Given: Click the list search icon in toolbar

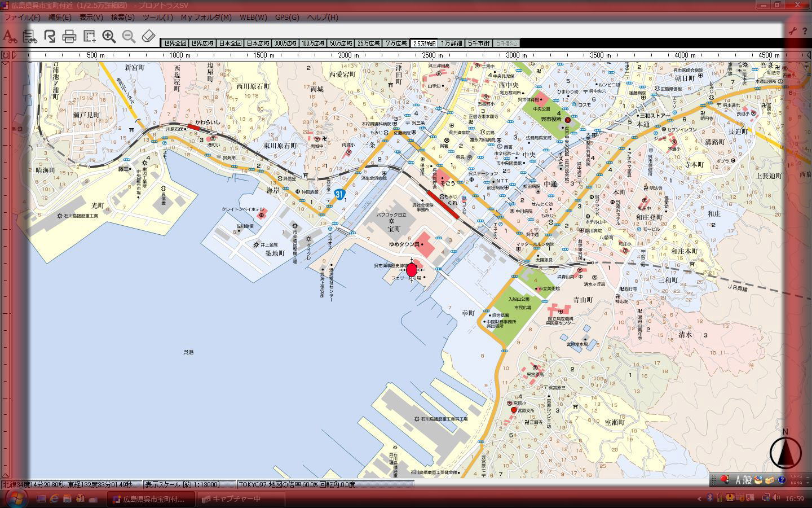Looking at the screenshot, I should point(30,37).
